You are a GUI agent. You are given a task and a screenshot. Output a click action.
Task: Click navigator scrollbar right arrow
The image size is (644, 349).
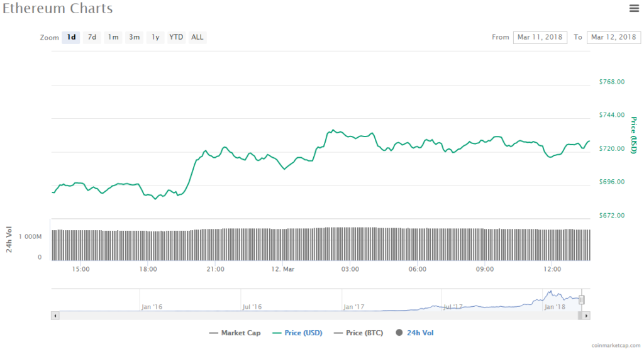pyautogui.click(x=587, y=316)
